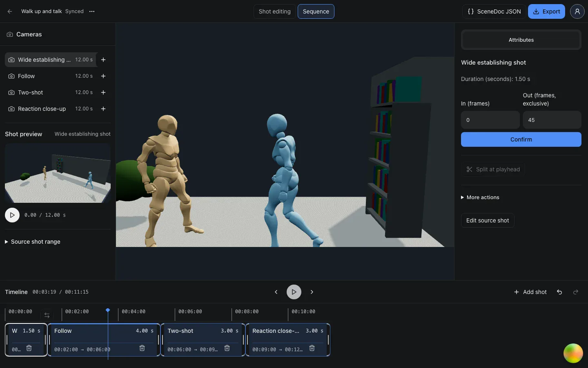Delete the W 1.50 s timeline clip
Screen dimensions: 588x368
click(29, 348)
